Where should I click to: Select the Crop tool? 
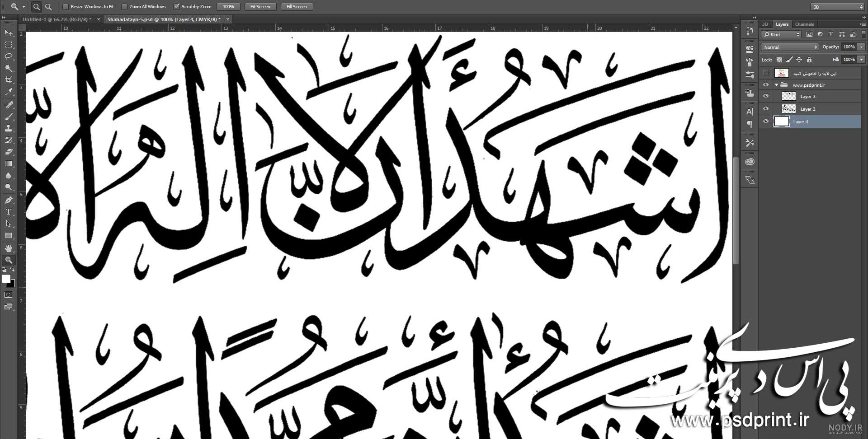click(x=9, y=80)
